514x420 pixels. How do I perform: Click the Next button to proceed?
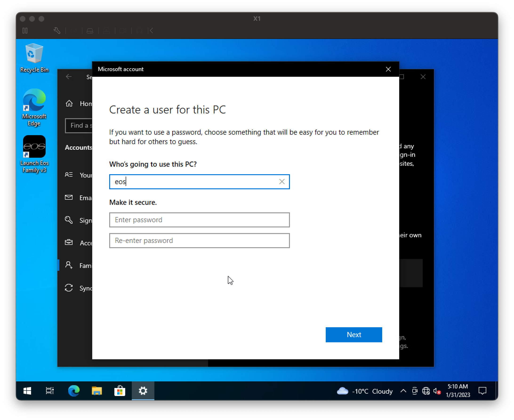[353, 335]
